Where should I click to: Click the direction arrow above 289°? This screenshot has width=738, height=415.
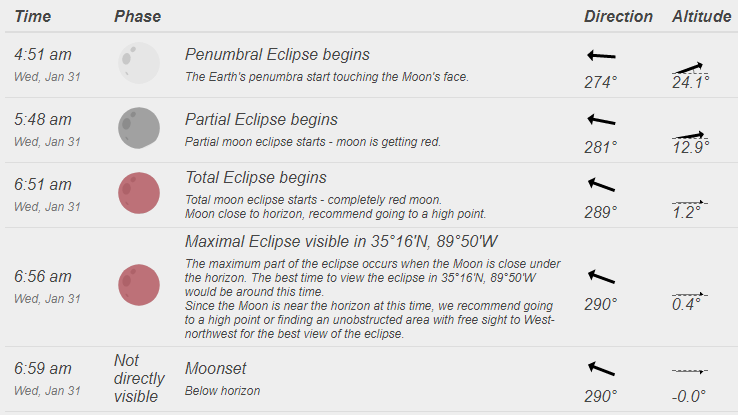(x=601, y=185)
